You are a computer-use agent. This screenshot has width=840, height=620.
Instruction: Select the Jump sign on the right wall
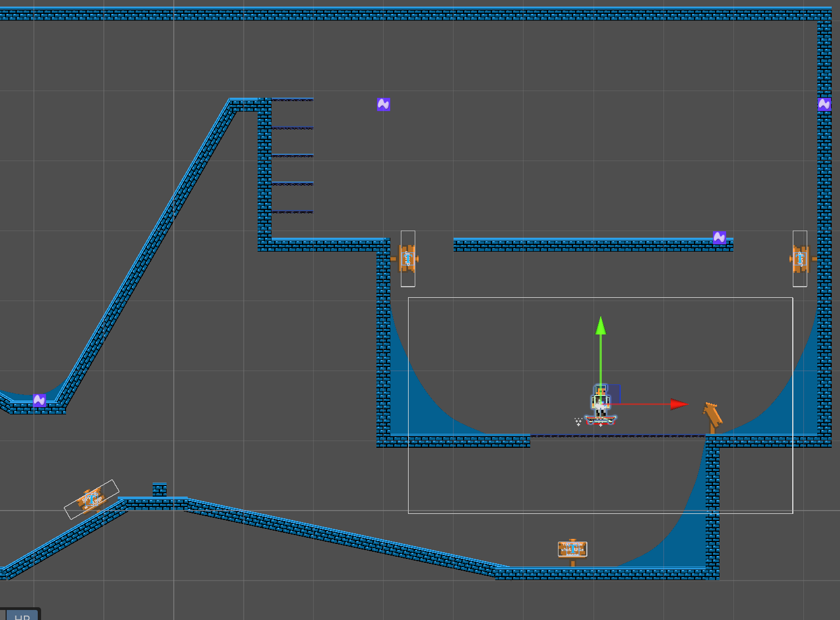coord(801,259)
